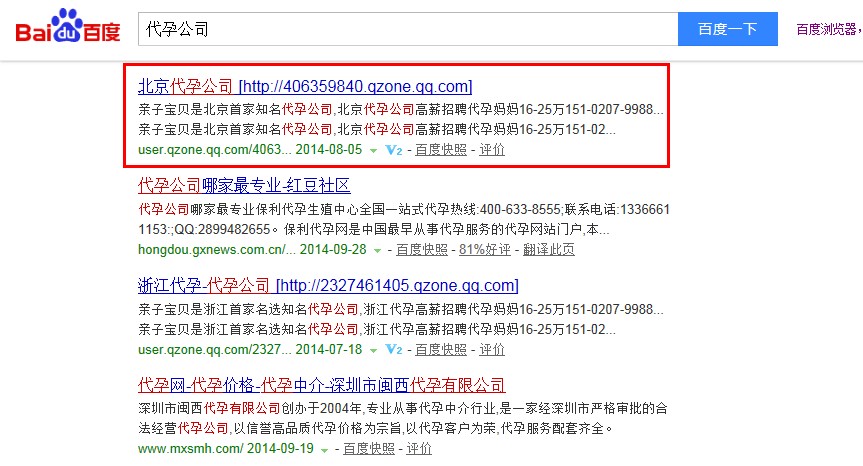This screenshot has height=466, width=863.
Task: Open the 北京代孕公司 result title
Action: [305, 86]
